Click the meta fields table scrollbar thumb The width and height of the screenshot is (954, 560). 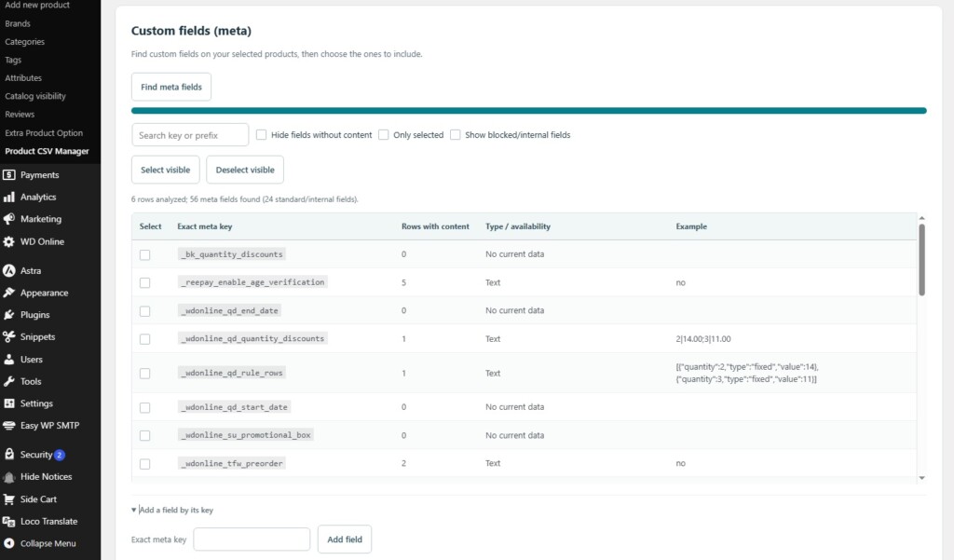[921, 260]
